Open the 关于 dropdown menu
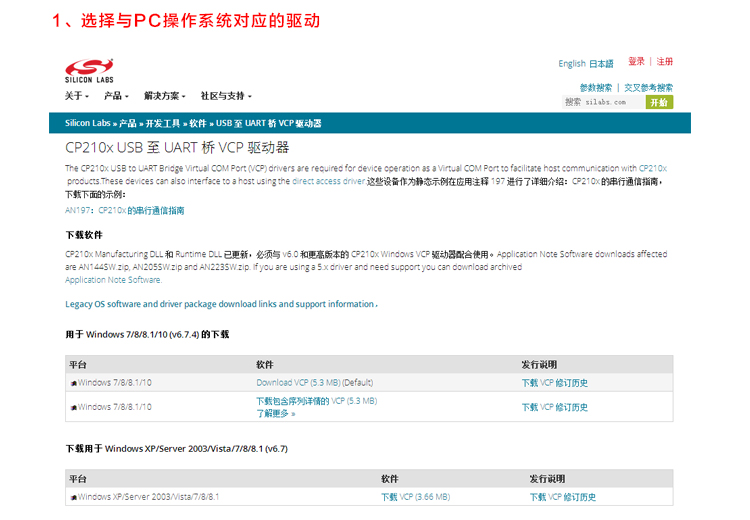The height and width of the screenshot is (520, 750). point(77,96)
